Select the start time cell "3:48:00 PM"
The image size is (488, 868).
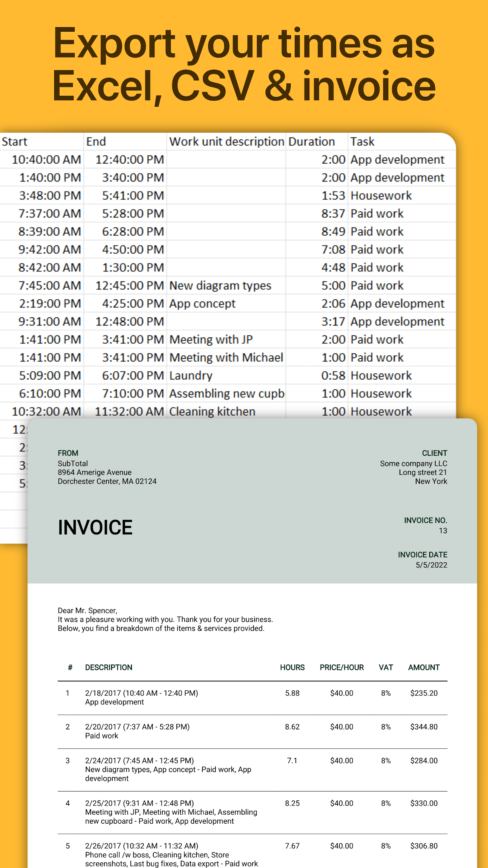tap(50, 195)
